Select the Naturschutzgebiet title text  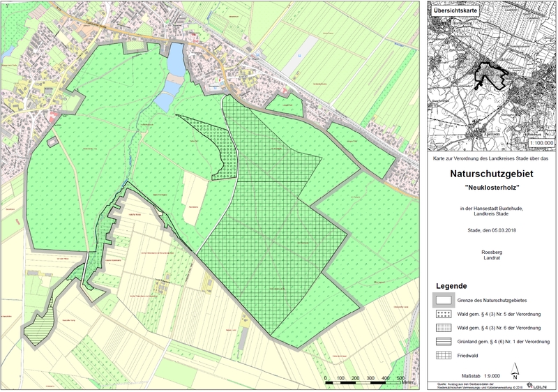click(x=490, y=176)
